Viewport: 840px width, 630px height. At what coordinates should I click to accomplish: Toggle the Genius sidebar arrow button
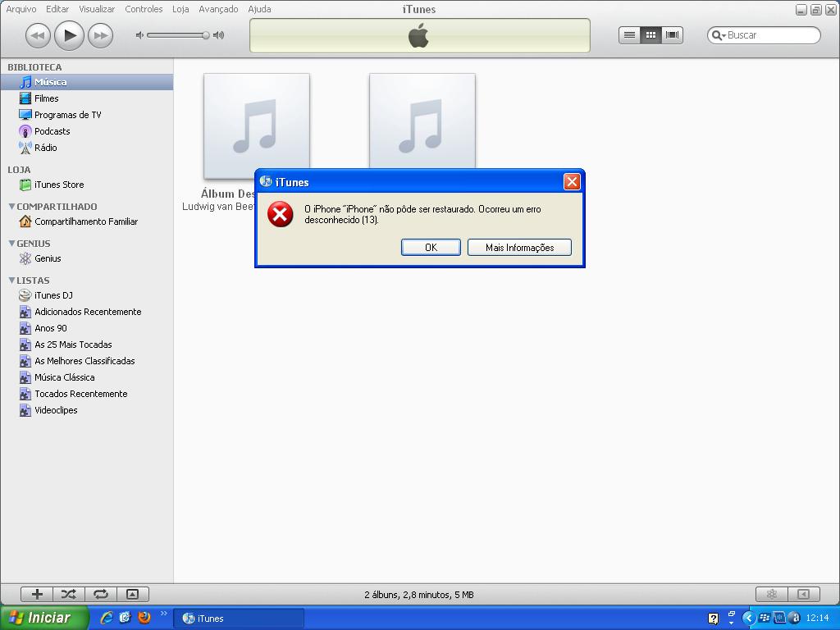tap(804, 594)
